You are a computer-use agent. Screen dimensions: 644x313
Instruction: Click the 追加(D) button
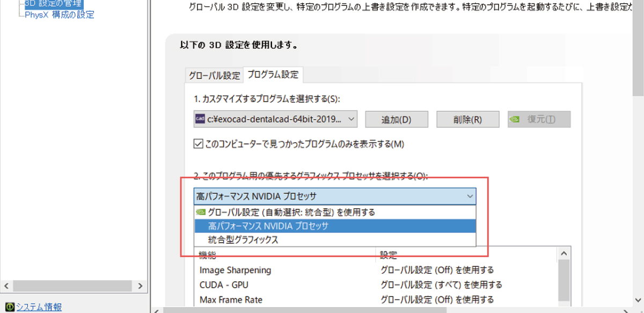(396, 119)
